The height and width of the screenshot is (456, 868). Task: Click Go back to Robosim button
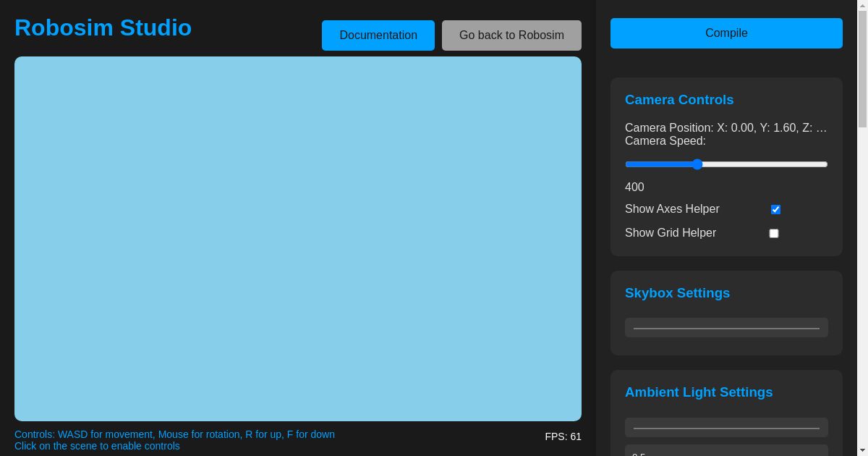click(x=511, y=35)
